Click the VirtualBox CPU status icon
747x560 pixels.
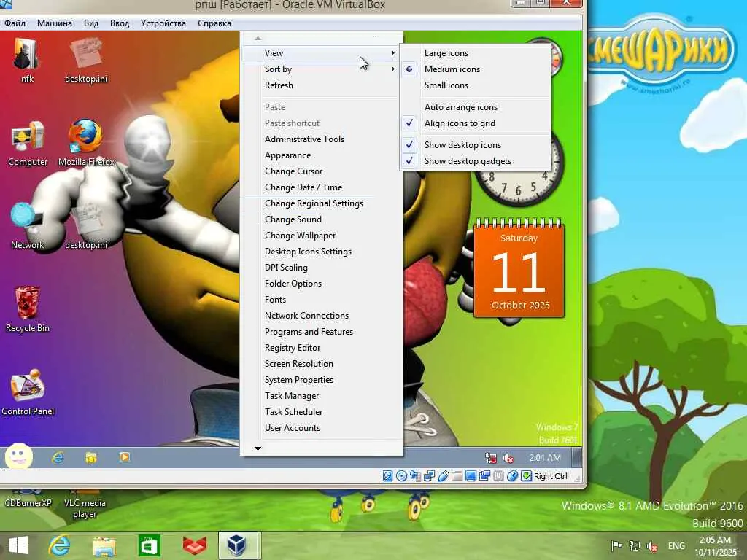(498, 475)
